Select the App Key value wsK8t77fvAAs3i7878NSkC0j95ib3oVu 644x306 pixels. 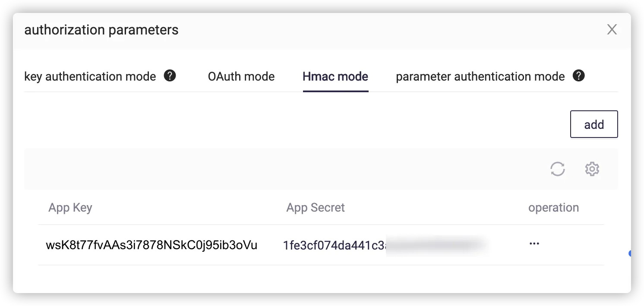(152, 245)
